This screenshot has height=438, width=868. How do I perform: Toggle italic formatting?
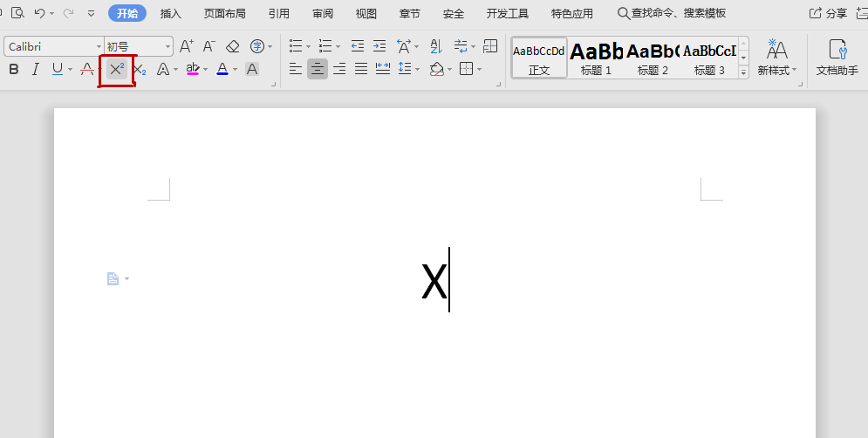(36, 70)
